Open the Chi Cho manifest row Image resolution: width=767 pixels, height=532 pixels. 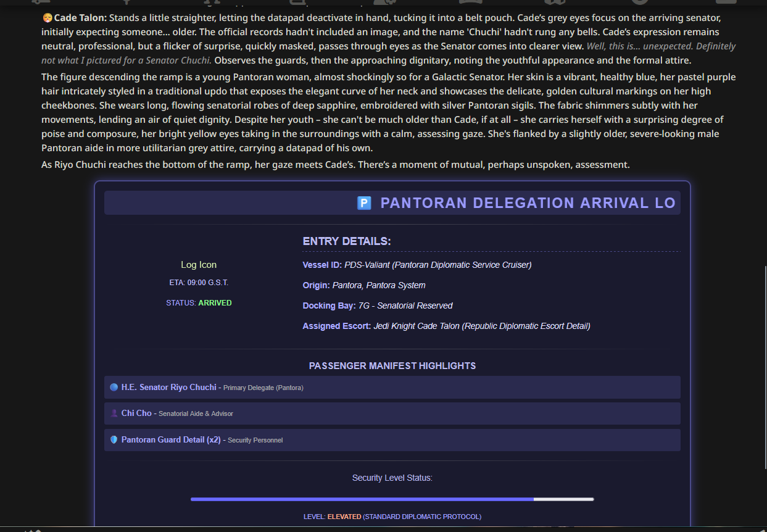pyautogui.click(x=392, y=414)
